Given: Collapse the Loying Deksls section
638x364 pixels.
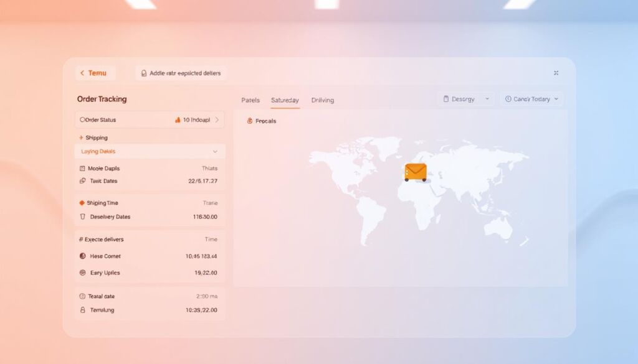Looking at the screenshot, I should coord(215,151).
